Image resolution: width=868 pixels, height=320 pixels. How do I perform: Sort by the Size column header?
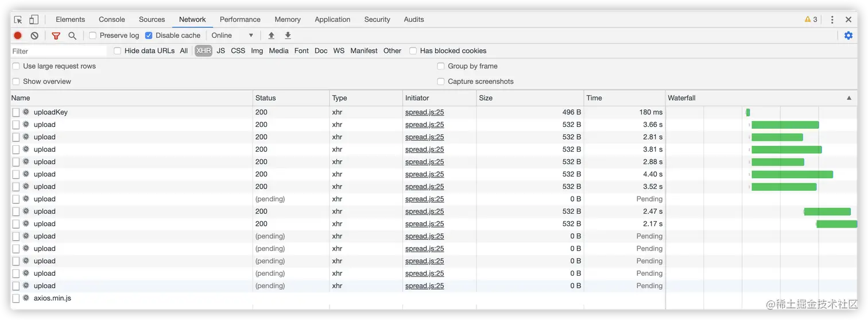click(530, 98)
